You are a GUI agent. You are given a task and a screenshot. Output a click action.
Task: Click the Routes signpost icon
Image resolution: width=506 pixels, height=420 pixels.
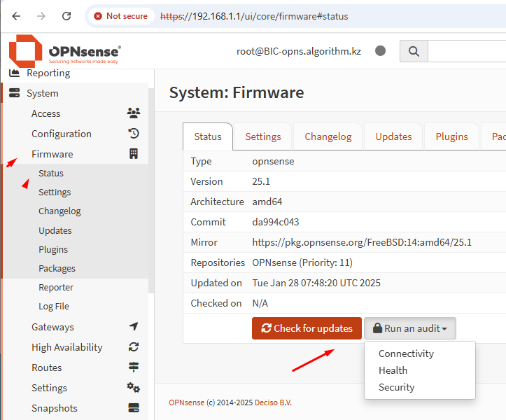click(134, 367)
